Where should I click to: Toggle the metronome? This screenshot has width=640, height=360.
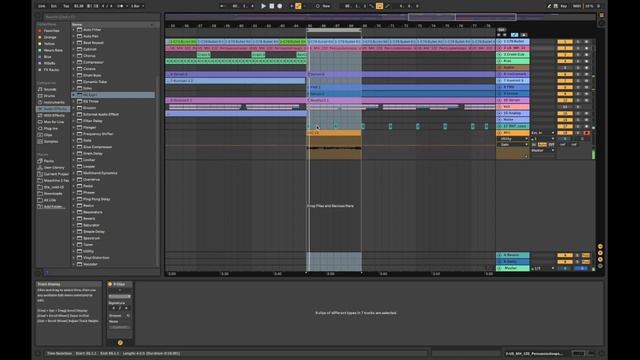pyautogui.click(x=120, y=6)
